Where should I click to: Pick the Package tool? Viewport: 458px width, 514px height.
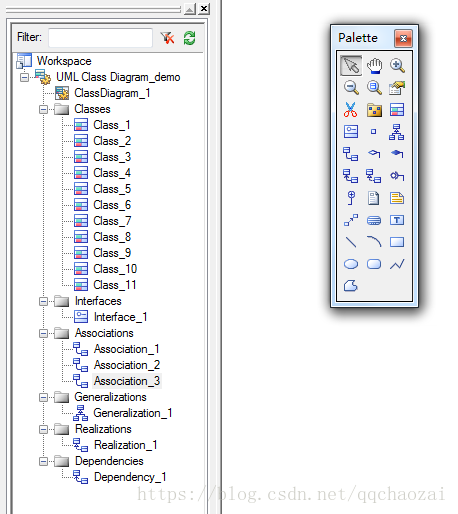point(374,110)
